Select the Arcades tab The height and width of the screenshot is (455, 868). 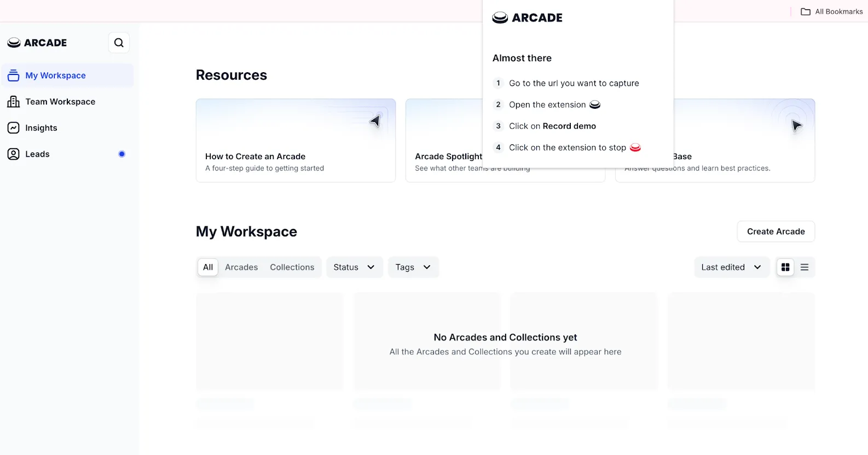click(x=241, y=267)
